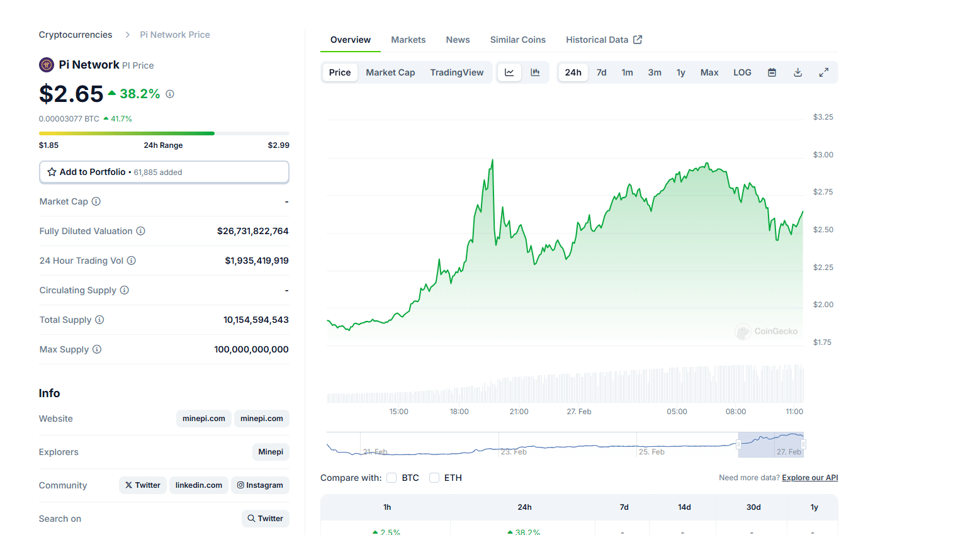The width and height of the screenshot is (980, 535).
Task: Show Fully Diluted Valuation info icon
Action: [x=141, y=231]
